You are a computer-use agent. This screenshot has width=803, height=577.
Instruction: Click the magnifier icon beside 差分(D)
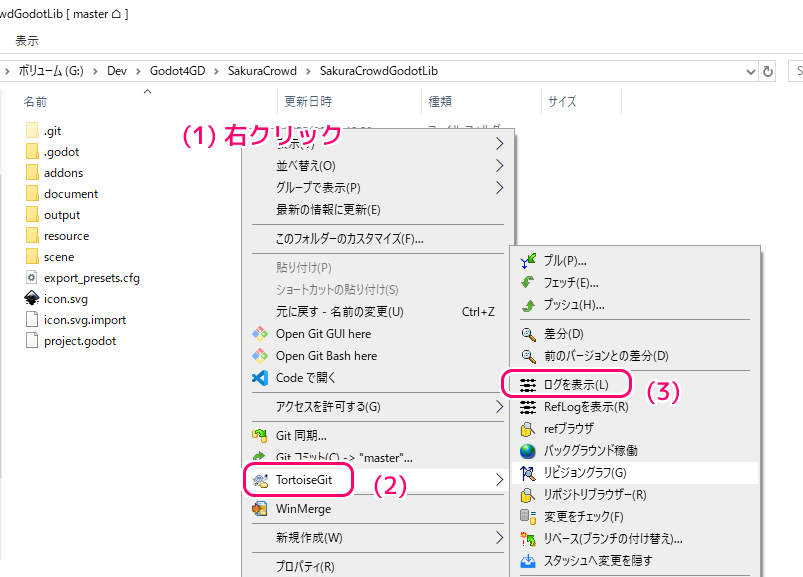(x=528, y=334)
